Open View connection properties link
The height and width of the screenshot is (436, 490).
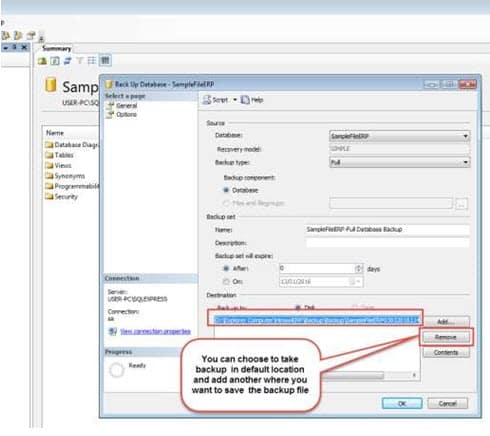(155, 331)
